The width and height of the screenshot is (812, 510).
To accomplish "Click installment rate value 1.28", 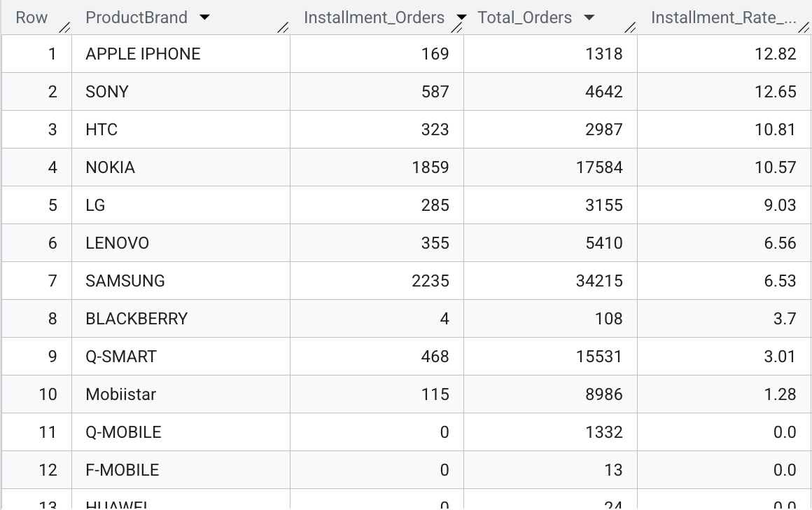I will coord(780,394).
